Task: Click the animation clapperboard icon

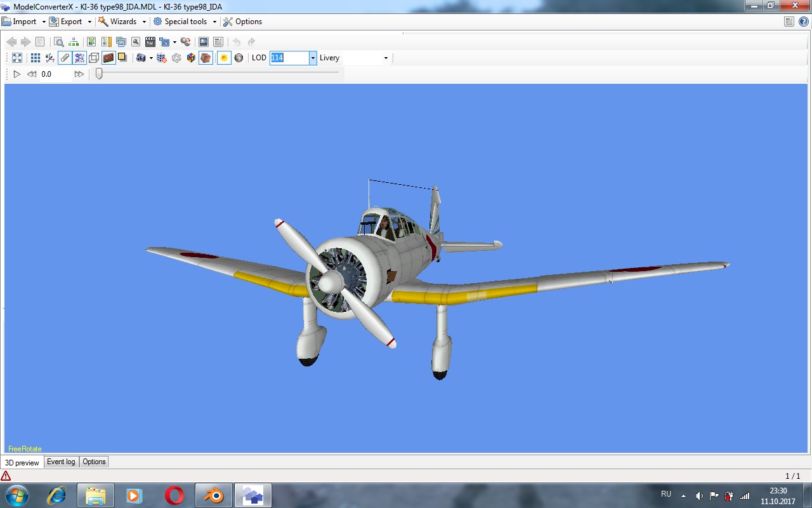Action: pos(150,42)
